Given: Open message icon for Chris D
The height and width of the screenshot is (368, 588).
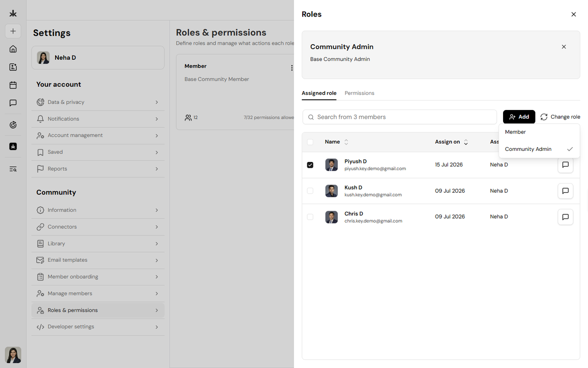Looking at the screenshot, I should [x=565, y=217].
